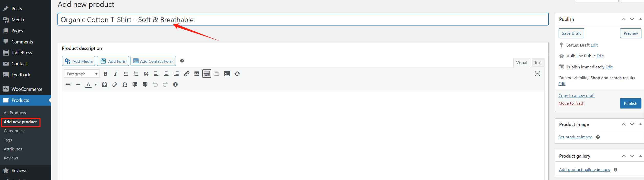Enable distraction-free writing mode
644x180 pixels.
537,74
